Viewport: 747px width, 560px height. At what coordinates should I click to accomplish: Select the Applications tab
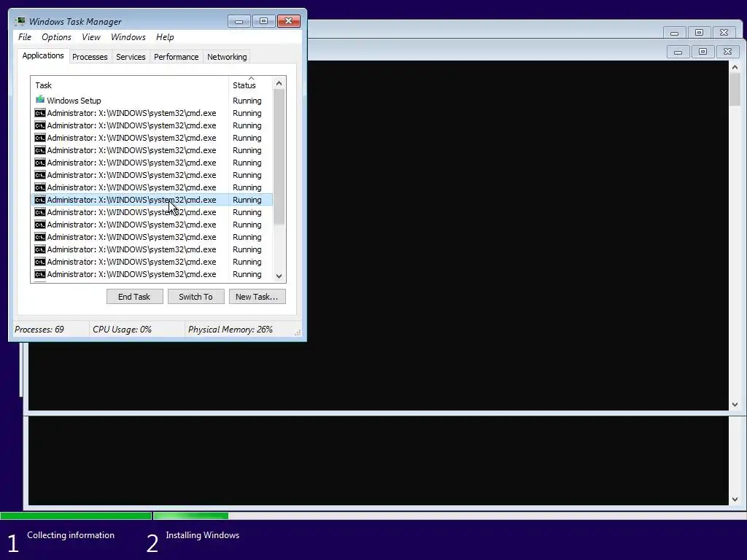(x=43, y=55)
